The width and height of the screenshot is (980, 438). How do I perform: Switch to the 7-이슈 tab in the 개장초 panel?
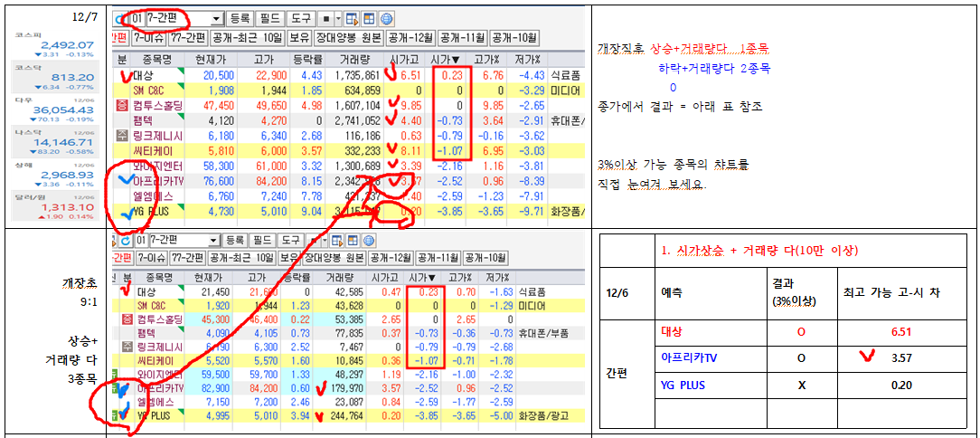click(150, 258)
